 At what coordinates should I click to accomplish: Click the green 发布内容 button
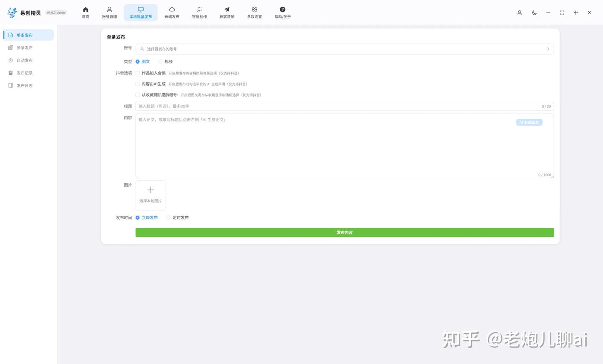344,233
